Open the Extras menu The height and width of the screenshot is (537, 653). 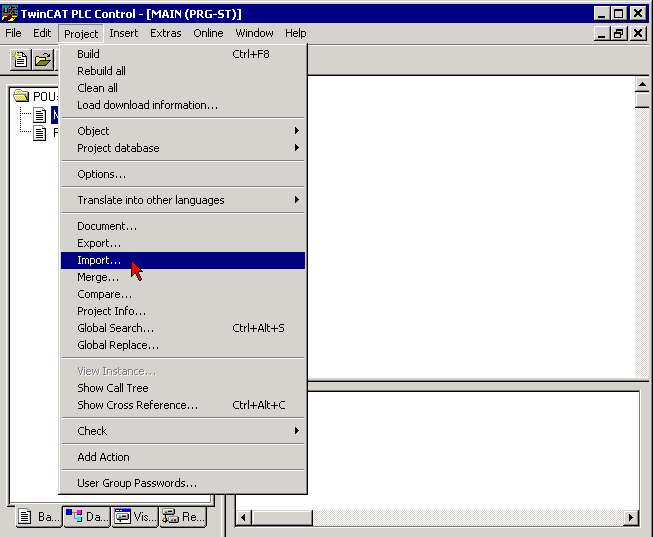[x=166, y=33]
